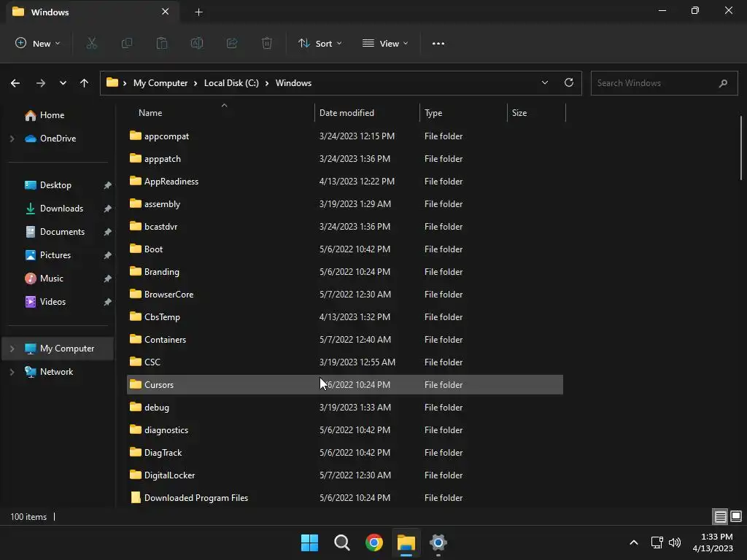Open the See more ellipsis menu
The height and width of the screenshot is (560, 747).
click(438, 43)
